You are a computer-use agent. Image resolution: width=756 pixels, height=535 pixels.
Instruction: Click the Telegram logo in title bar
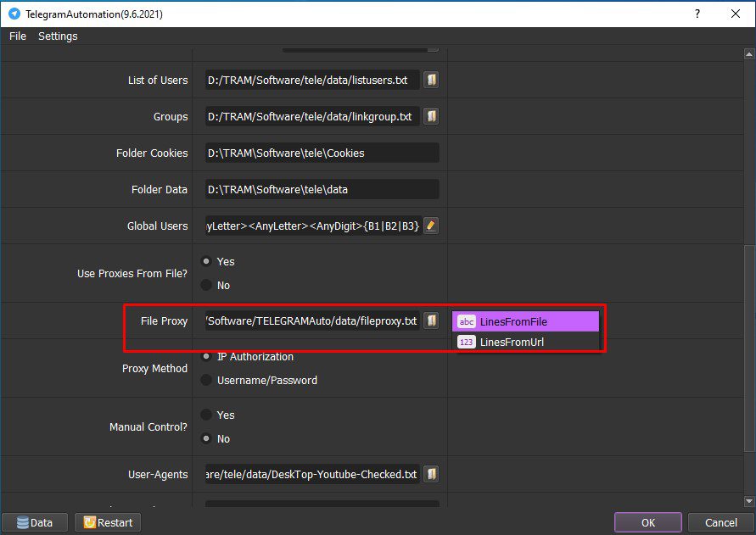[14, 14]
